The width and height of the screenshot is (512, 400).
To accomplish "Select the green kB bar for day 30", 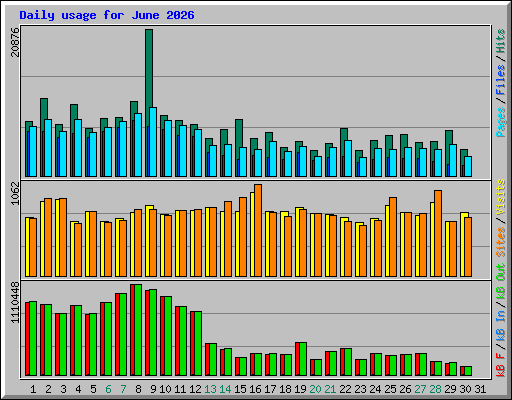I will point(468,371).
